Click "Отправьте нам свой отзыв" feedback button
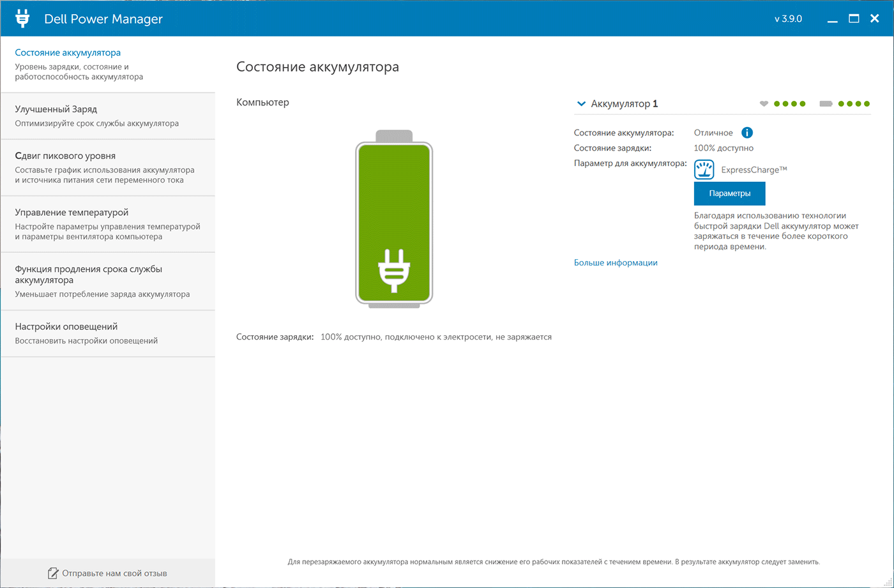Screen dimensions: 894x588 point(108,573)
